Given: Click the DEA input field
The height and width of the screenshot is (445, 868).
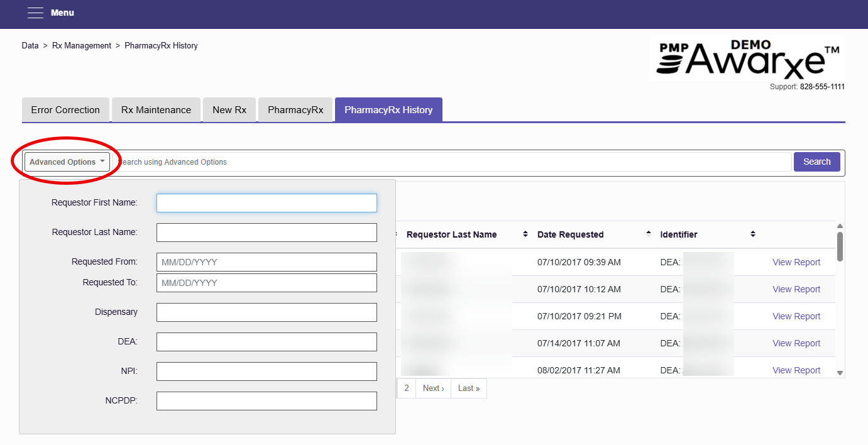Looking at the screenshot, I should [266, 342].
